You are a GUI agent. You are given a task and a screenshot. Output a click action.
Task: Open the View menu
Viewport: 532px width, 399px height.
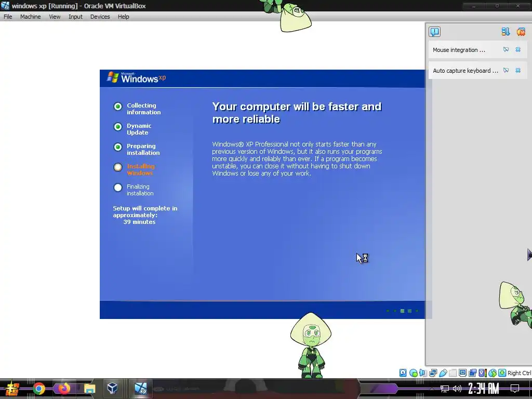click(54, 17)
